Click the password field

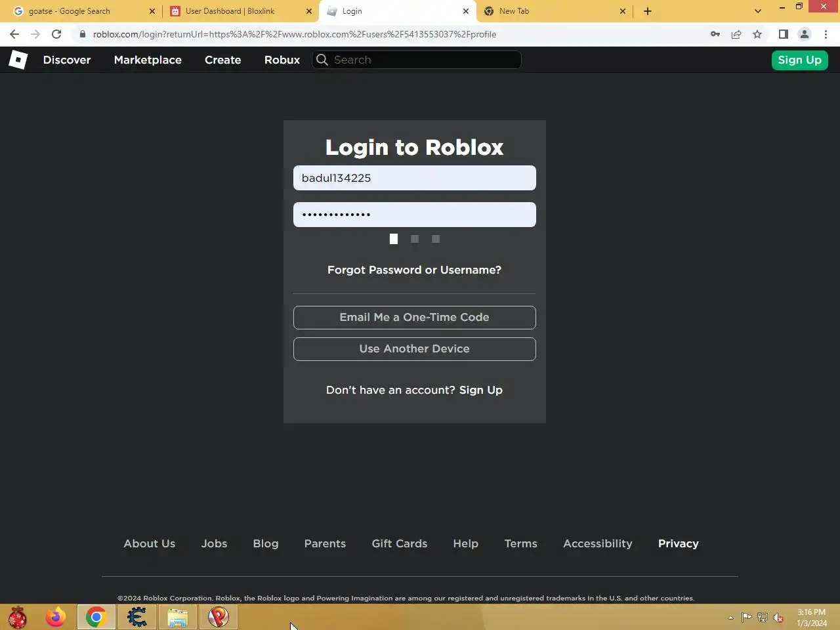pyautogui.click(x=415, y=215)
